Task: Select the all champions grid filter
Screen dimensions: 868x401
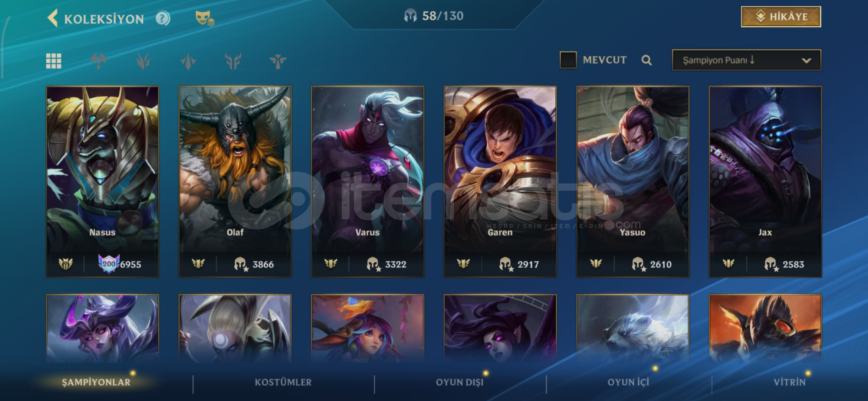Action: 53,61
